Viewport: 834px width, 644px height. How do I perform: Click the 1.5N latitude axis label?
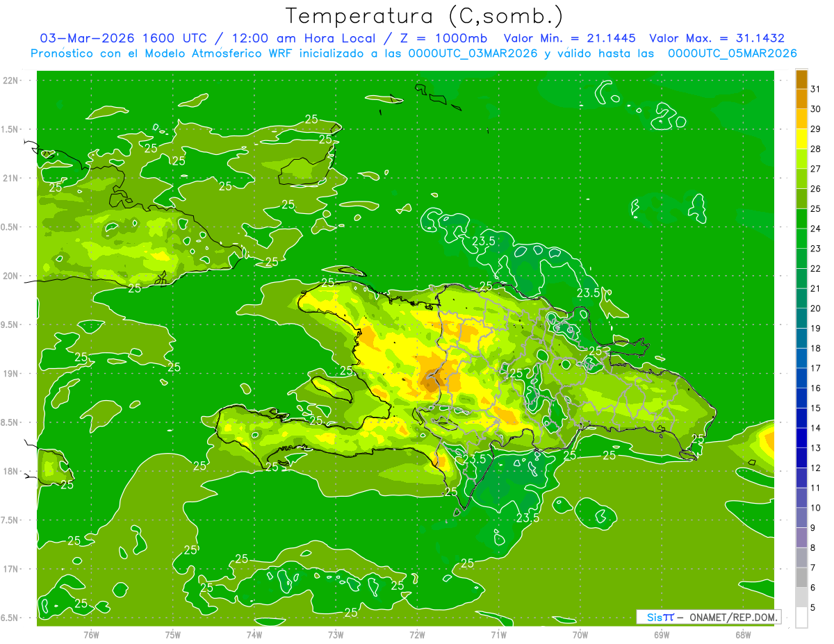click(x=10, y=129)
